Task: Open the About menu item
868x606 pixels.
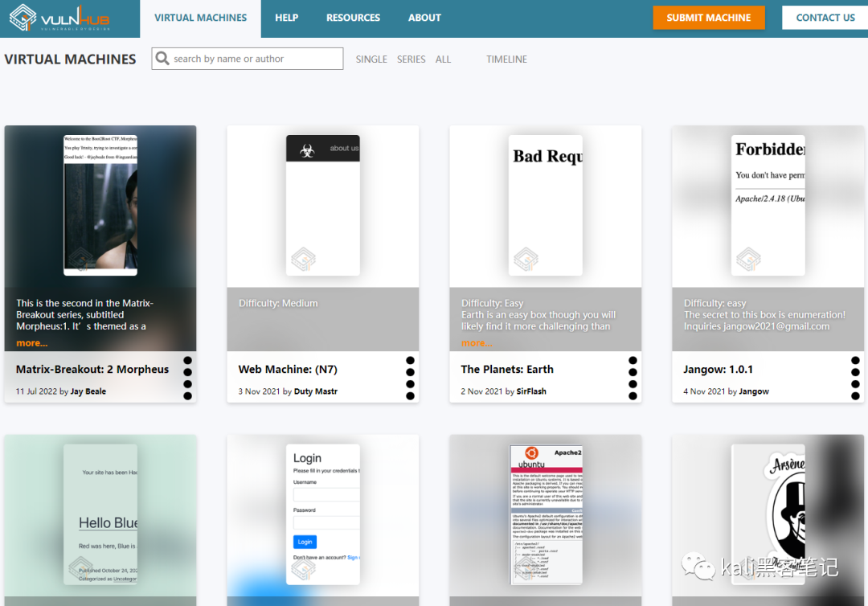Action: 424,18
